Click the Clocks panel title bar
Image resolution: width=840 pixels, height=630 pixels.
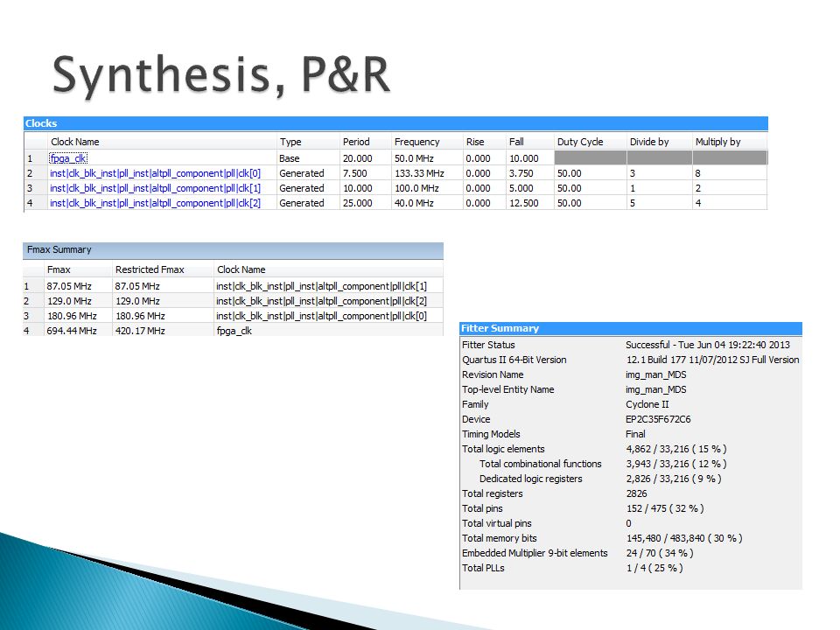(x=395, y=123)
